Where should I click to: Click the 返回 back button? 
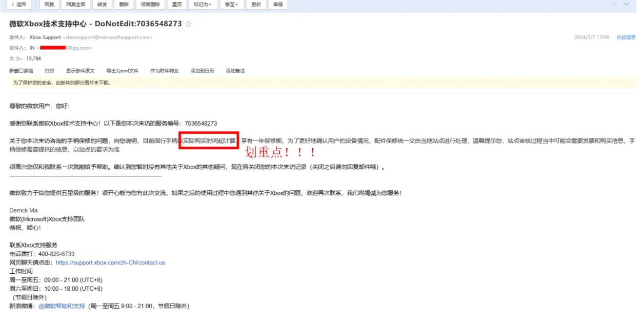coord(18,4)
